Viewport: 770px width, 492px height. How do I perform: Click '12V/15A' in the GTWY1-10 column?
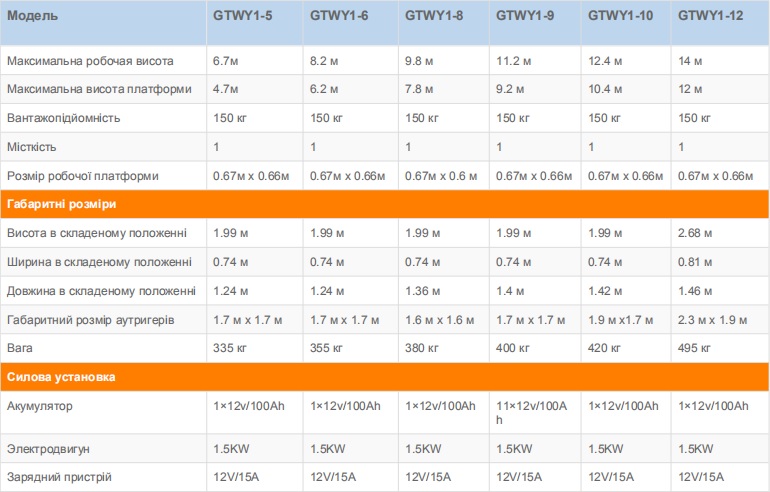(x=610, y=477)
